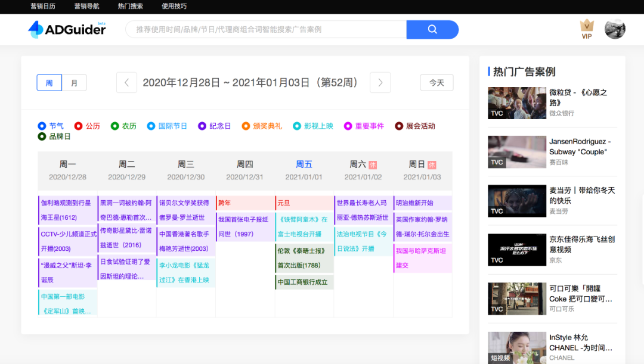644x364 pixels.
Task: Select the 传奇影星黛比·雷诺兹逝世 event
Action: pos(127,238)
